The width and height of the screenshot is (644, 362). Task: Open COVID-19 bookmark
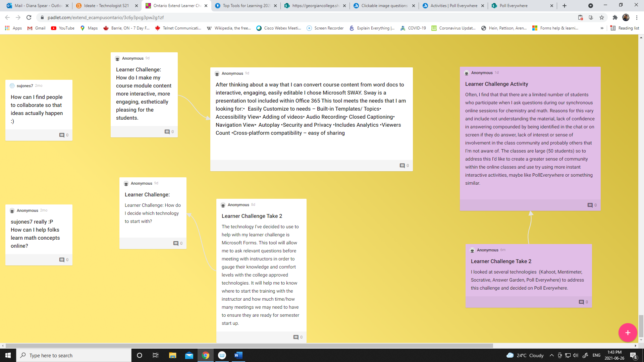click(413, 28)
